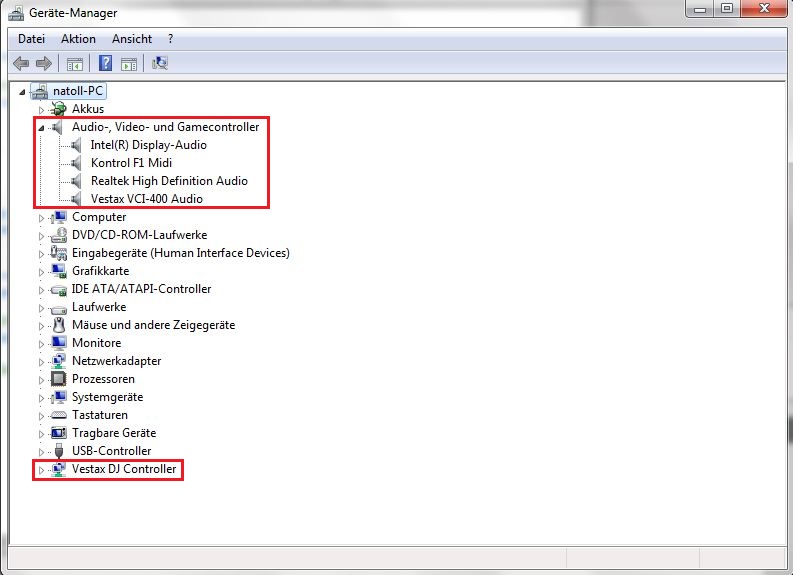This screenshot has width=793, height=575.
Task: Open the Ansicht menu
Action: click(x=132, y=39)
